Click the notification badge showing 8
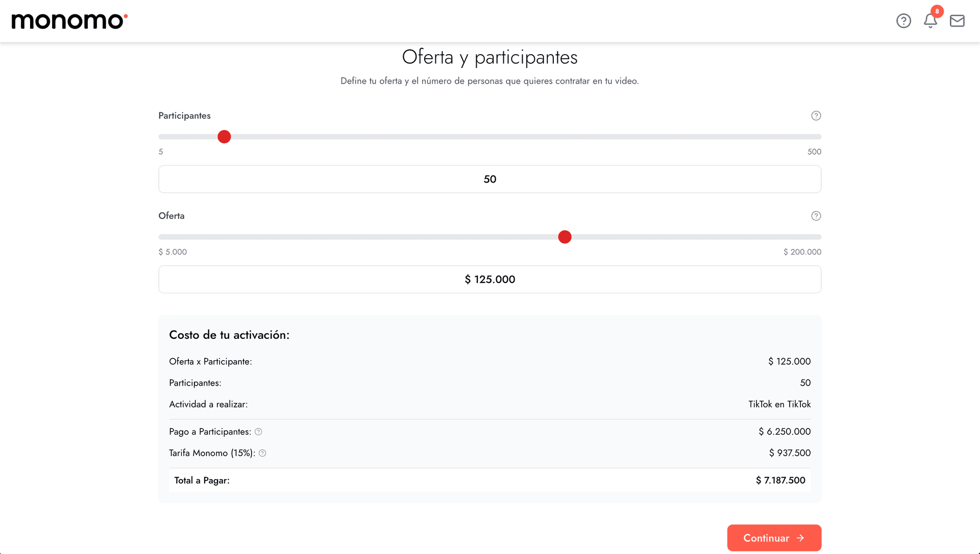 [x=937, y=12]
